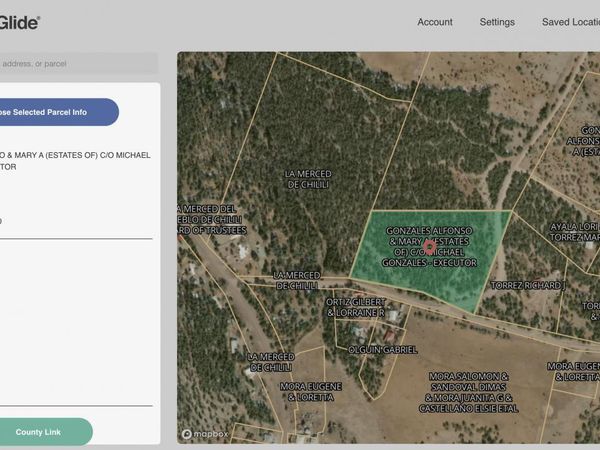
Task: Select the Ayala Lori Torrez parcel
Action: coord(573,232)
